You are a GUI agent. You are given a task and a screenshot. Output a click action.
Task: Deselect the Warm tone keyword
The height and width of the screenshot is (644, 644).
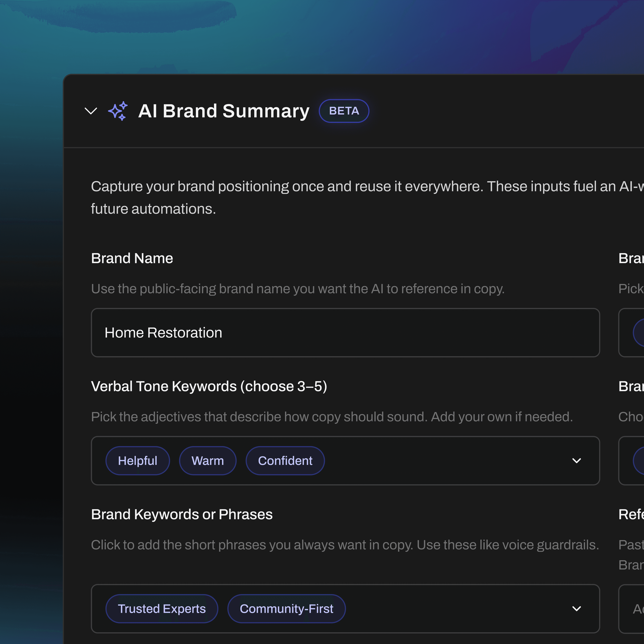click(x=208, y=460)
